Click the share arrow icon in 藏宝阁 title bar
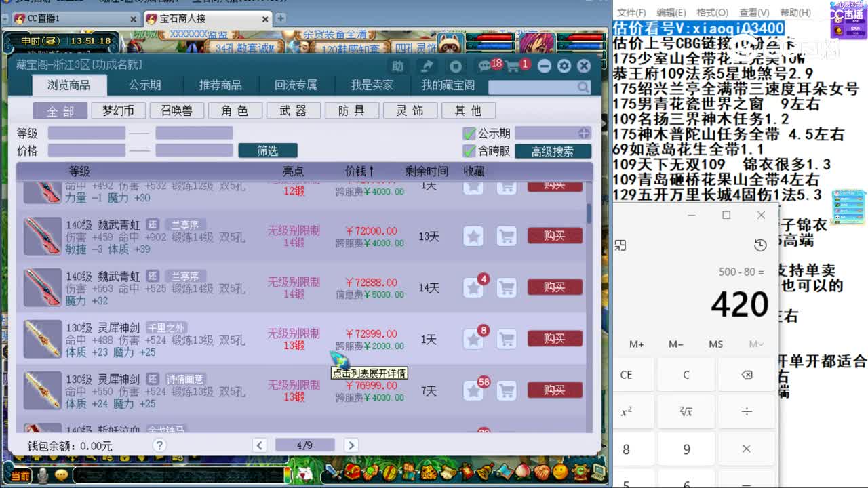Screen dimensions: 868x488 427,66
